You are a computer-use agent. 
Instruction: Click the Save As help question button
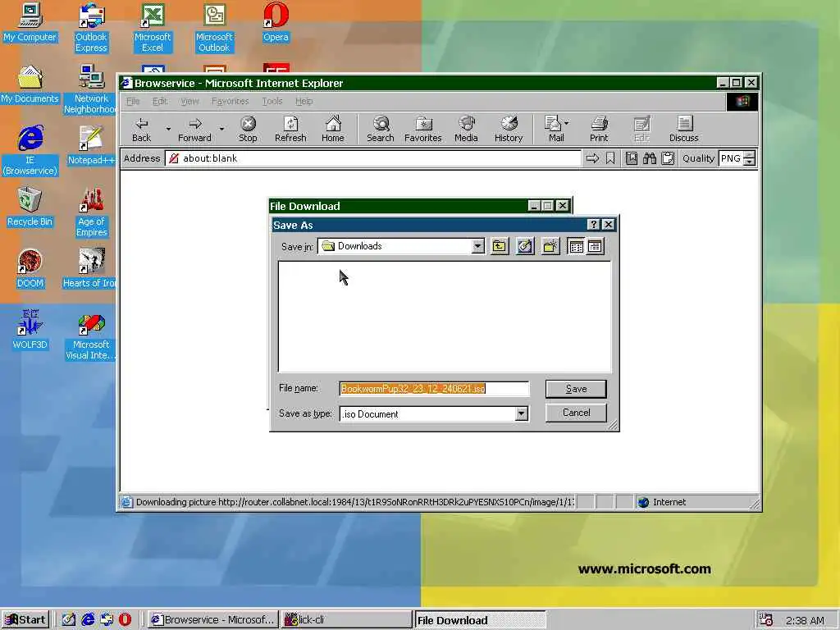[593, 225]
